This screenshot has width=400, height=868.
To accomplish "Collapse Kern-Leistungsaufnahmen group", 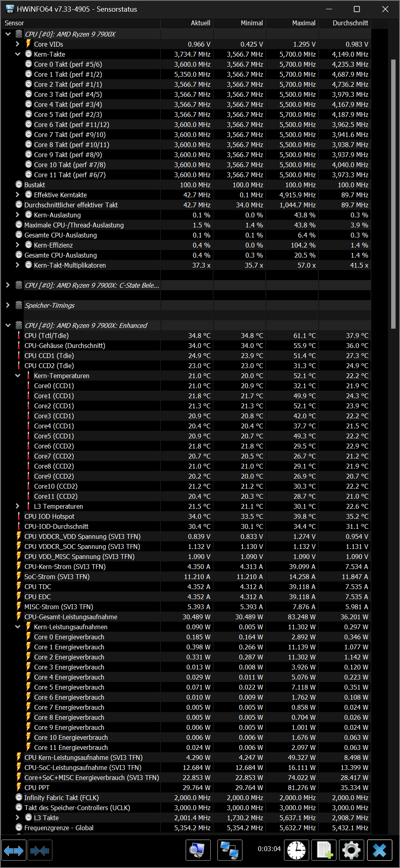I will (x=18, y=627).
